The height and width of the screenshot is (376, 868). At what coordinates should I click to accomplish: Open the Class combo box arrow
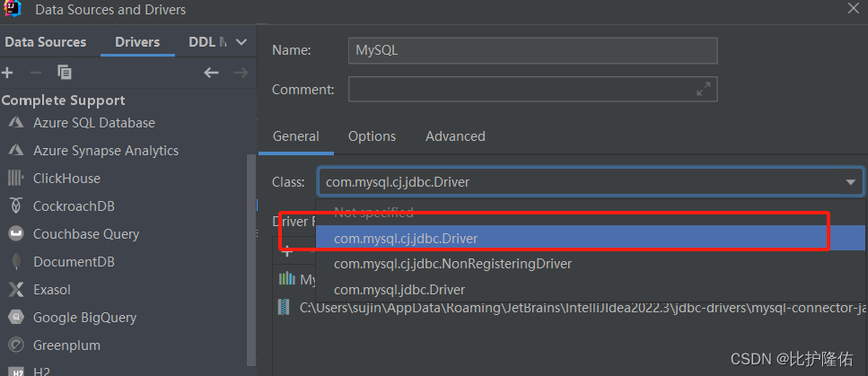[x=850, y=182]
